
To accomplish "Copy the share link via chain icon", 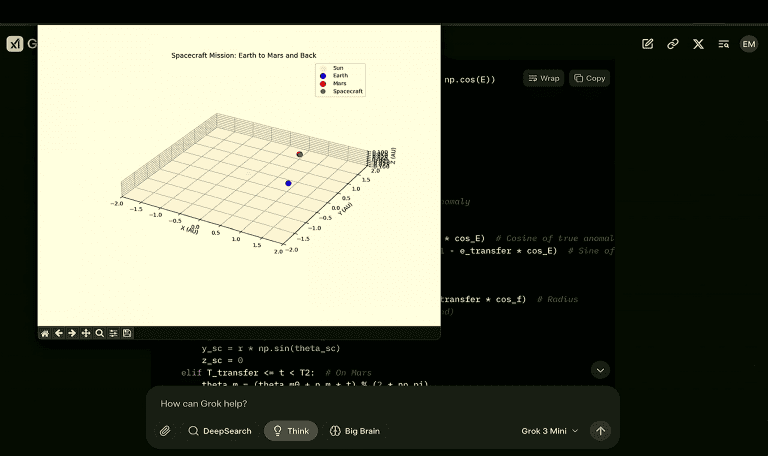I will [673, 44].
